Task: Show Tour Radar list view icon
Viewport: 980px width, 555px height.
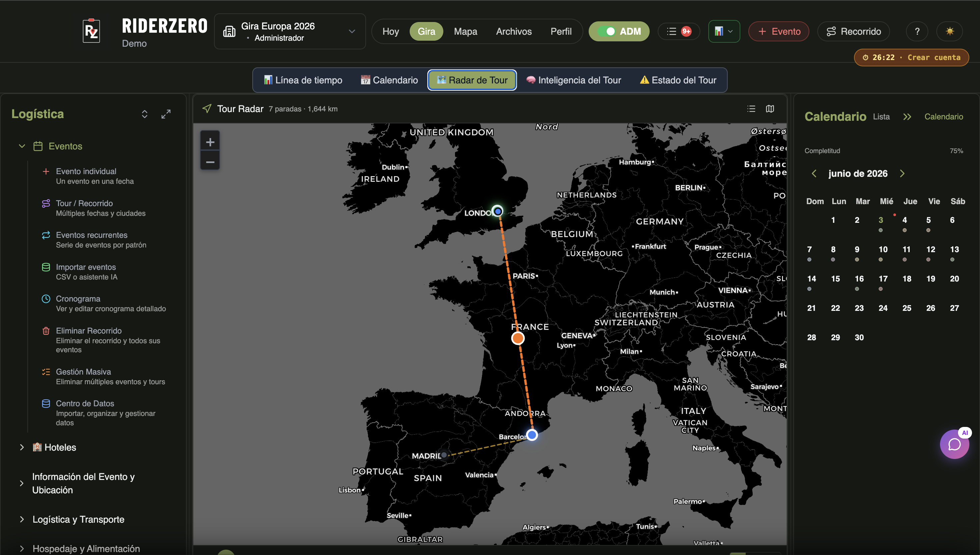Action: coord(751,109)
